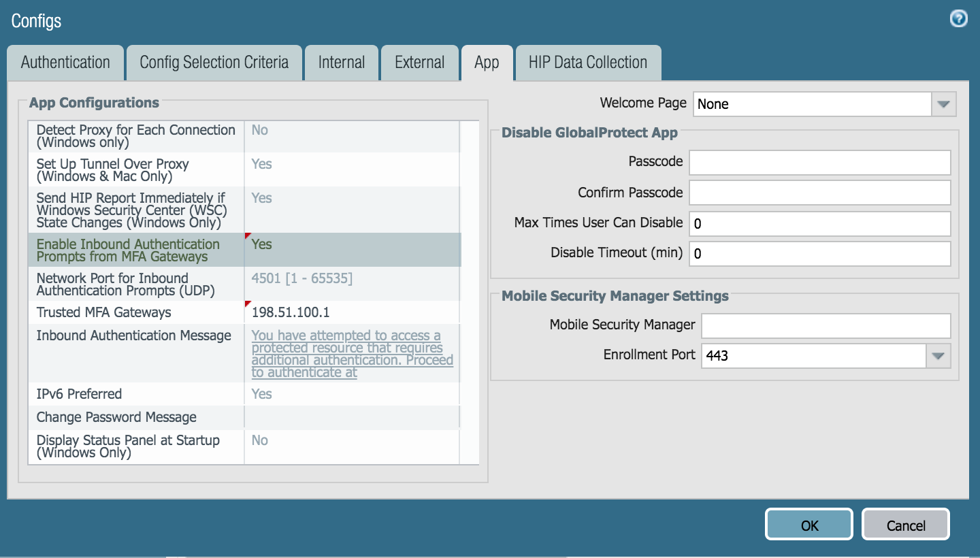Click into the Confirm Passcode field
The width and height of the screenshot is (980, 558).
coord(820,193)
